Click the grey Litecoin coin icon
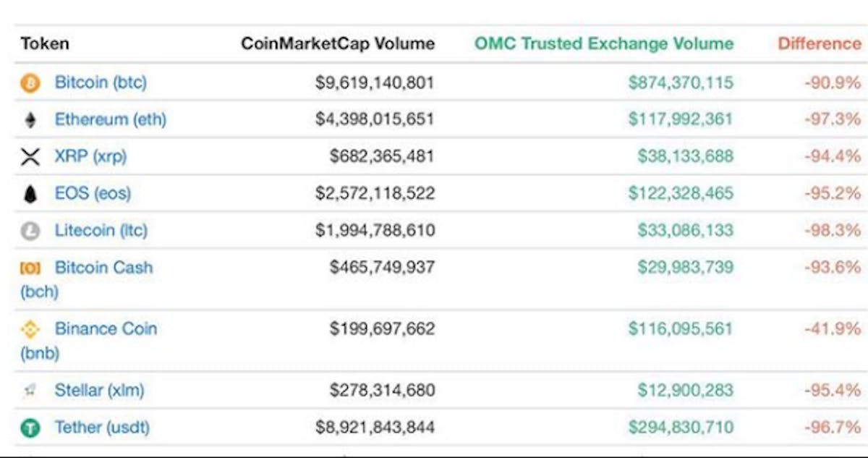Image resolution: width=868 pixels, height=458 pixels. pos(30,232)
